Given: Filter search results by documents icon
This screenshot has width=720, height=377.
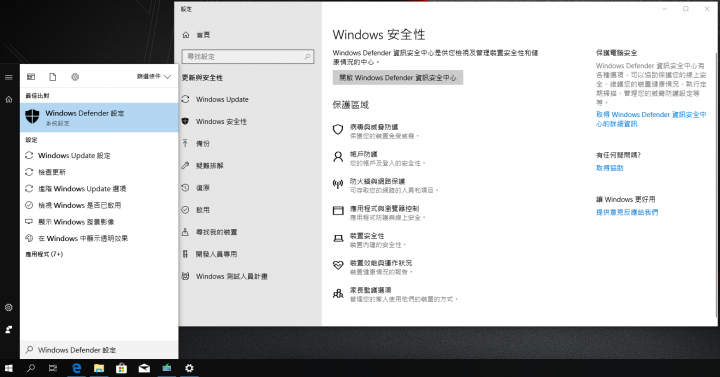Looking at the screenshot, I should [53, 77].
